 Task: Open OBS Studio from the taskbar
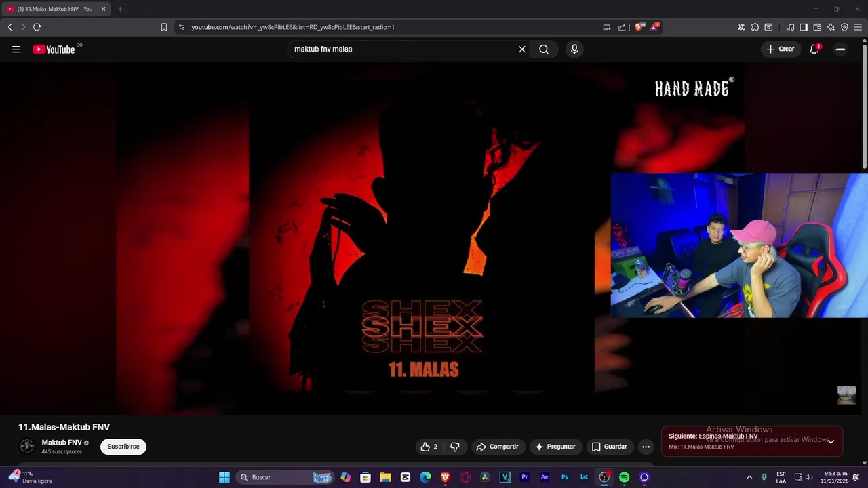click(604, 477)
